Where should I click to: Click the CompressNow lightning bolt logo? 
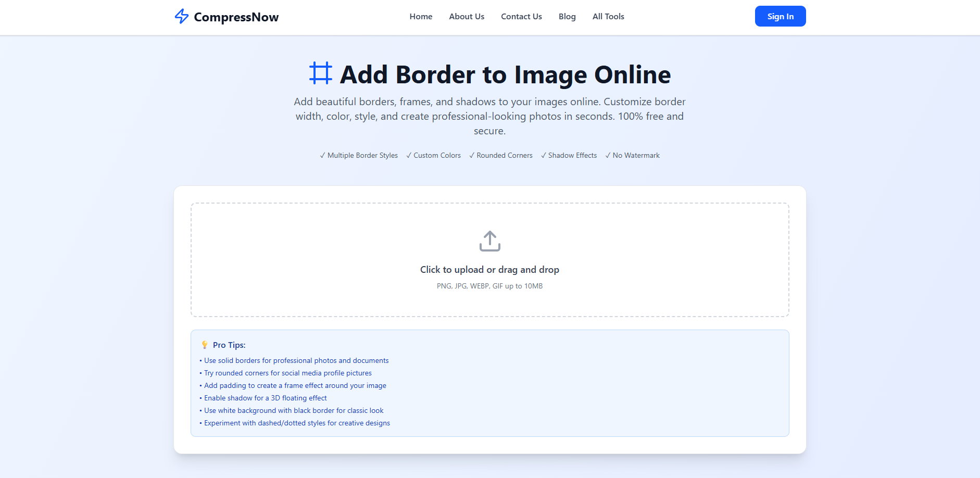click(182, 17)
